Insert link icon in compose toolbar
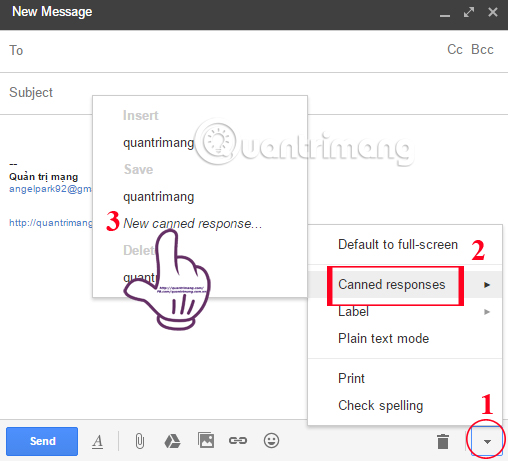508x461 pixels. point(238,441)
